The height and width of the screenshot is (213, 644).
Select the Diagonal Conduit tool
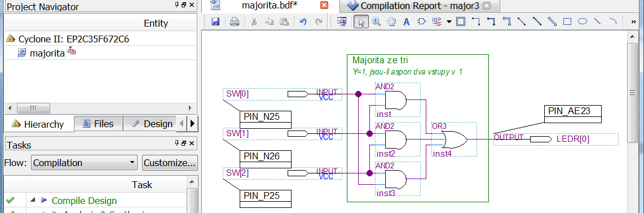point(552,22)
